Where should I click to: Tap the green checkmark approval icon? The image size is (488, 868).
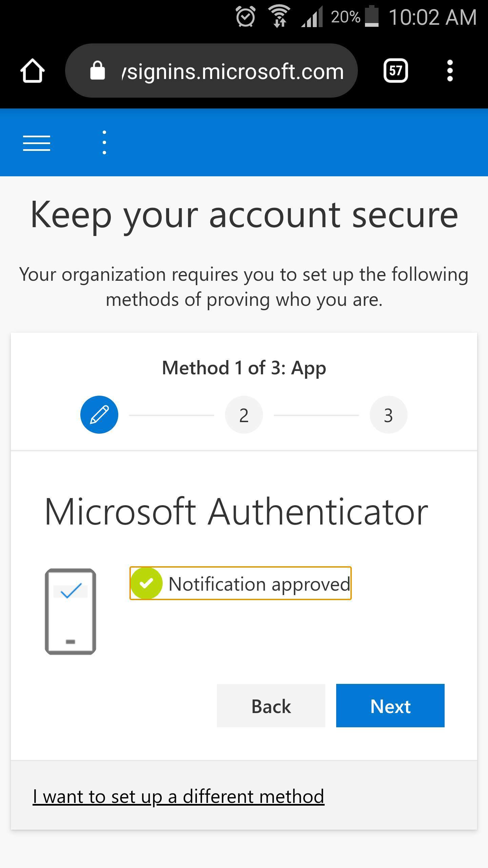[146, 583]
